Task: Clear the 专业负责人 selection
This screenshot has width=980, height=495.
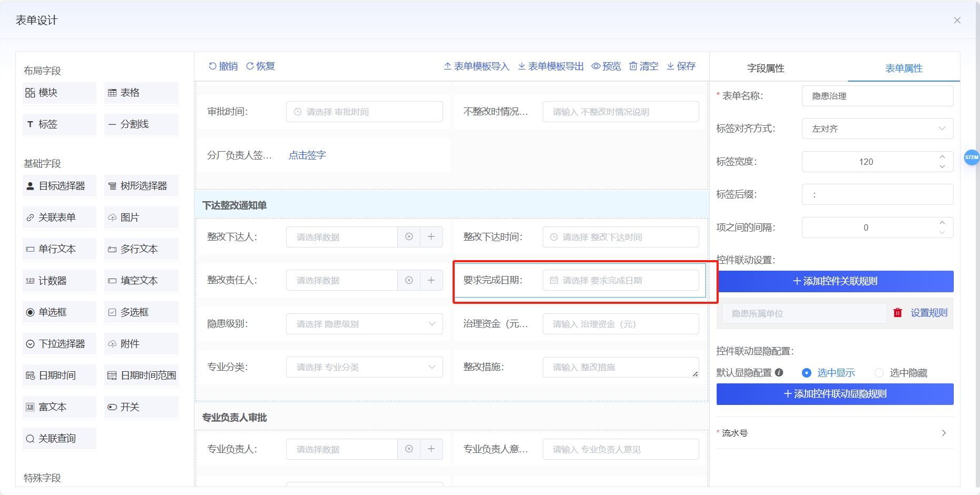Action: click(409, 449)
